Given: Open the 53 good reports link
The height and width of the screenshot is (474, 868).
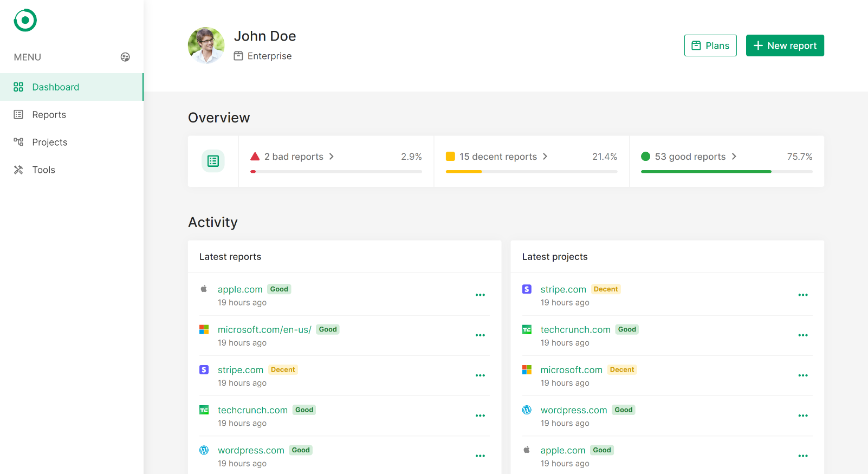Looking at the screenshot, I should 690,157.
